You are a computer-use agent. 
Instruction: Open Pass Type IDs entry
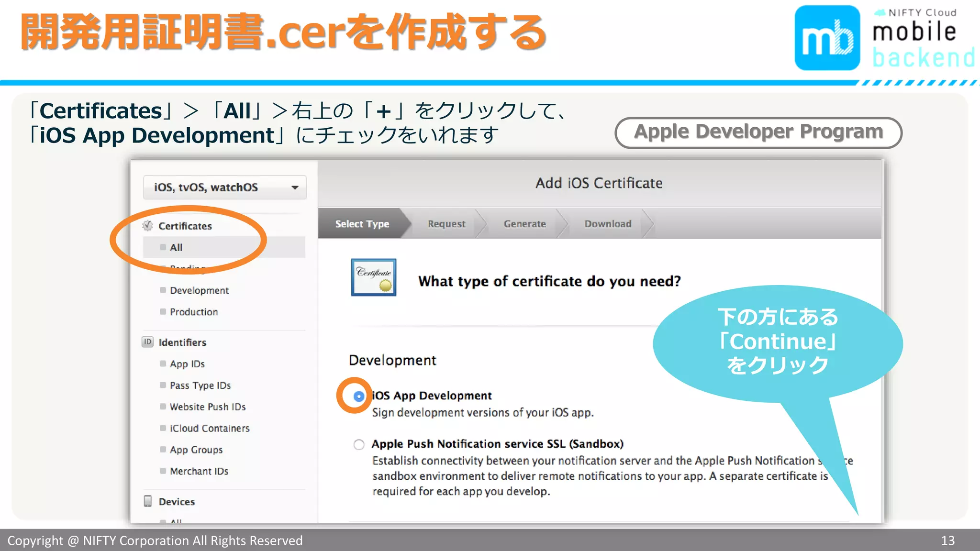(200, 386)
